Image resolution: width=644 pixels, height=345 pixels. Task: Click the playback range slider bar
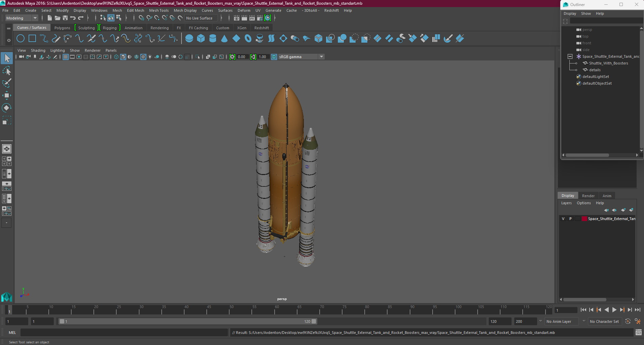click(188, 321)
